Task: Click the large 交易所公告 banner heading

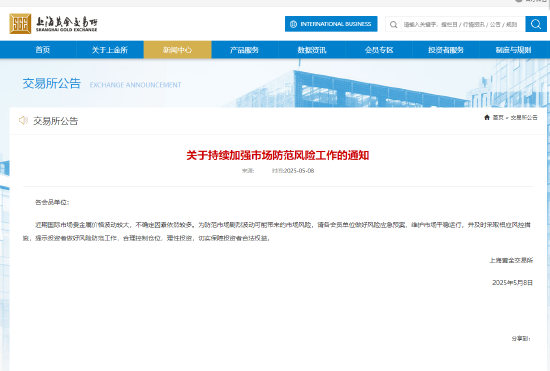Action: [52, 83]
